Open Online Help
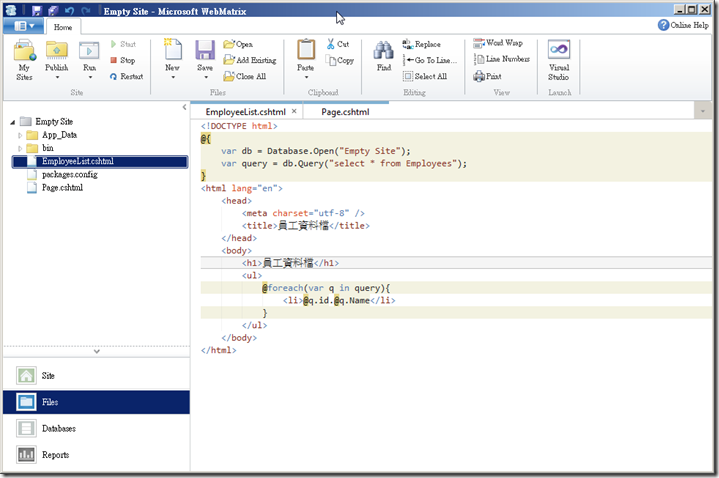The image size is (719, 478). (683, 25)
